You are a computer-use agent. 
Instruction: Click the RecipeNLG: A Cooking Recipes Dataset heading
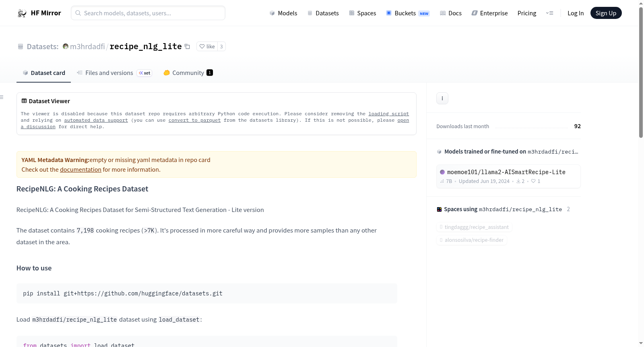(82, 189)
